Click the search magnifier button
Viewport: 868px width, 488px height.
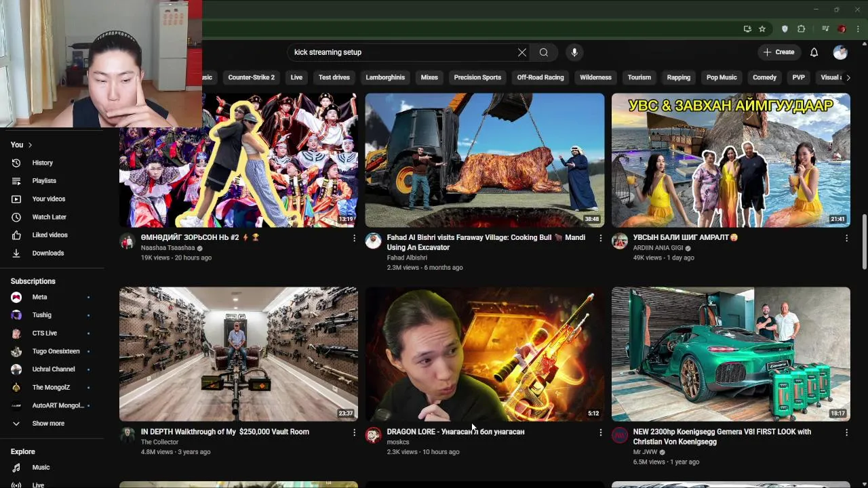544,52
